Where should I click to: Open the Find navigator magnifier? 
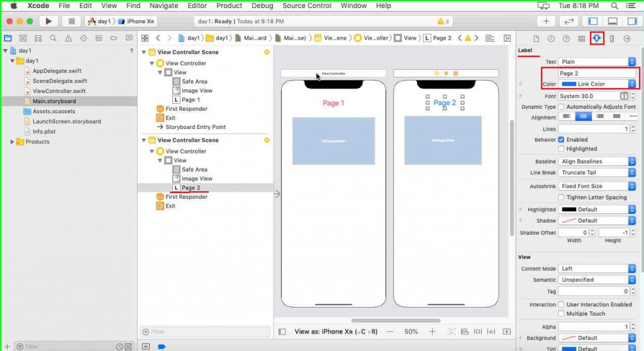click(53, 38)
